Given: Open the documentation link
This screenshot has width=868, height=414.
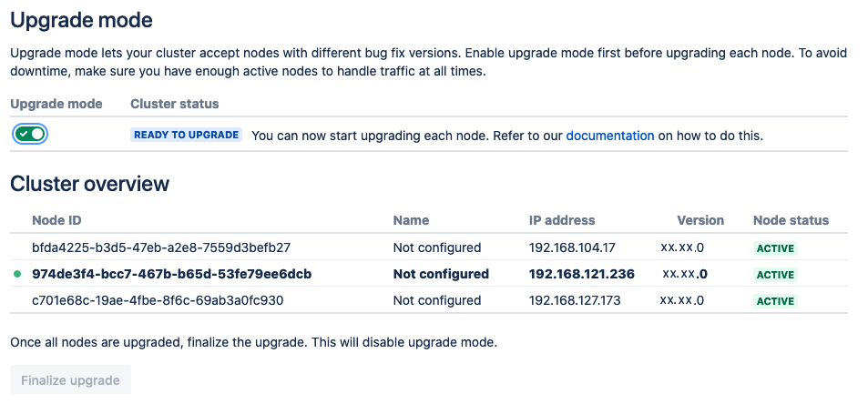Looking at the screenshot, I should pyautogui.click(x=610, y=136).
